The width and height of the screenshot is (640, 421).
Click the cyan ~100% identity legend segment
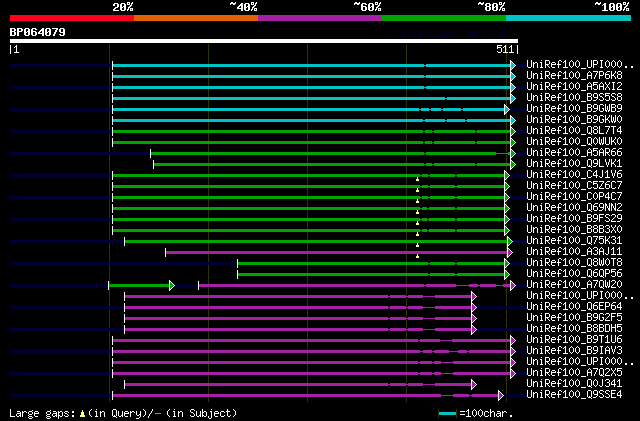coord(569,18)
